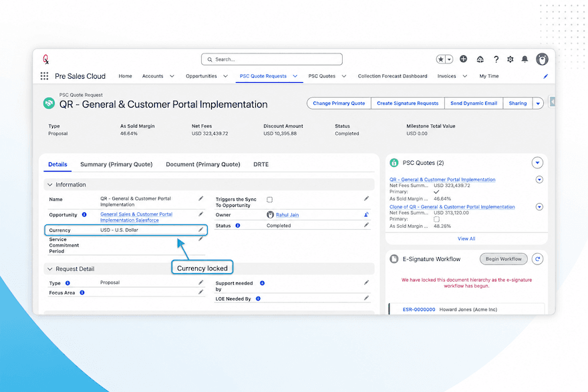The height and width of the screenshot is (392, 588).
Task: Click the Status field info icon
Action: pos(237,225)
